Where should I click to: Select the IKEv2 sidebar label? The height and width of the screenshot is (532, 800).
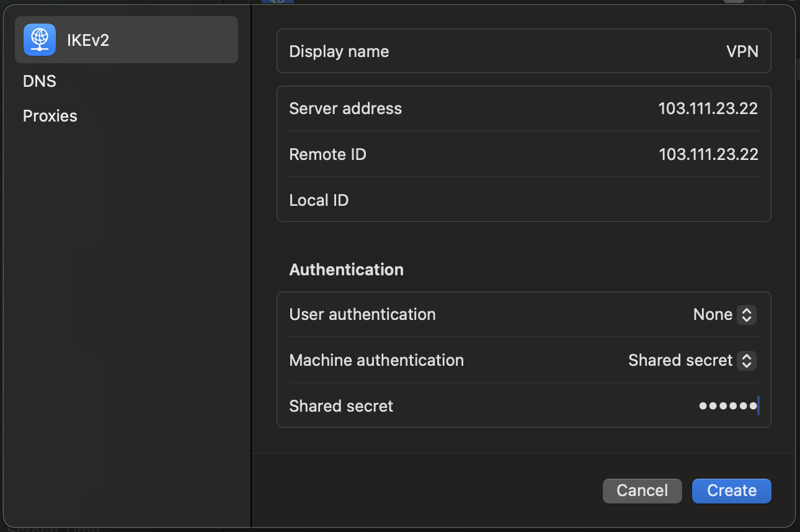[88, 40]
